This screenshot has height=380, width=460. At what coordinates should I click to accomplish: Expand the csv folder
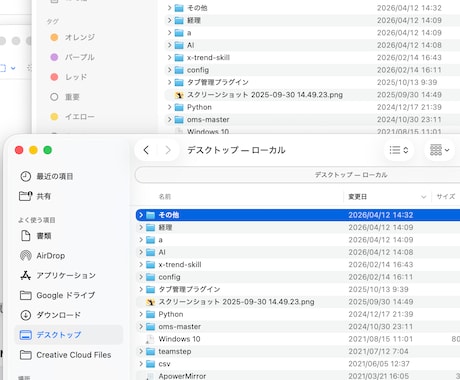(x=141, y=364)
